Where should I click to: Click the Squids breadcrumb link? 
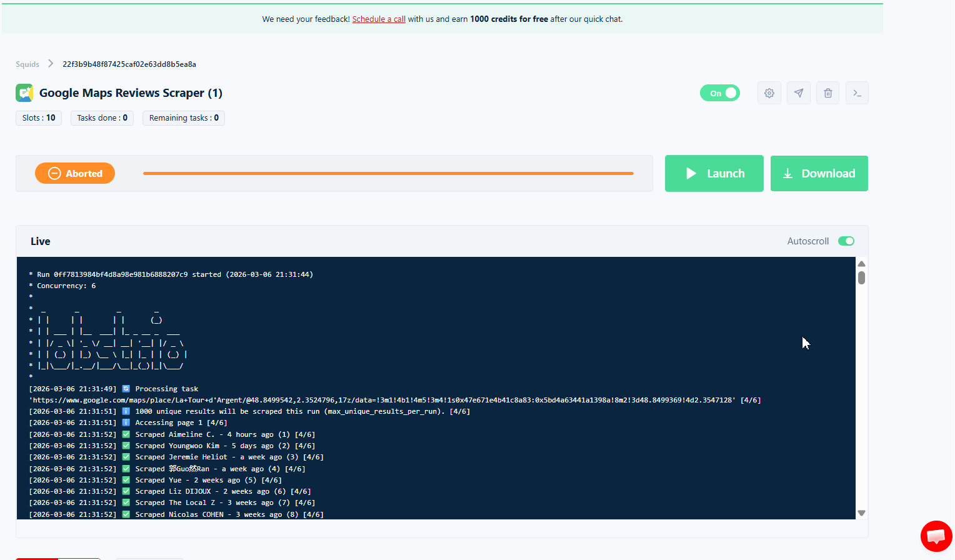(x=27, y=64)
